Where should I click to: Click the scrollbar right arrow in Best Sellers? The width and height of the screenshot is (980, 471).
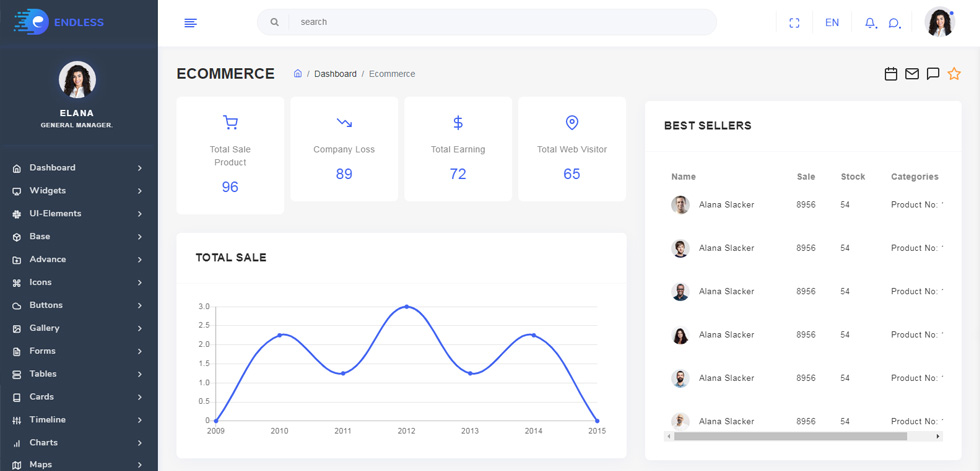coord(938,436)
